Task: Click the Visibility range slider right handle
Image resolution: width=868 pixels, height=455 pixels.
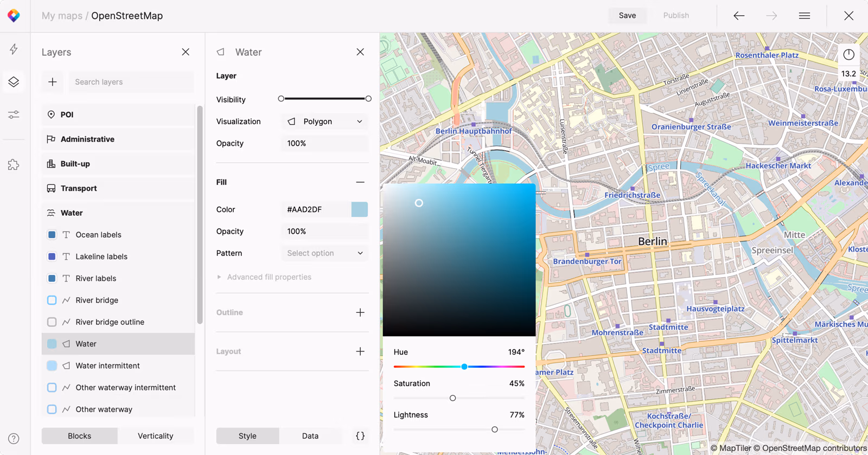Action: click(368, 99)
